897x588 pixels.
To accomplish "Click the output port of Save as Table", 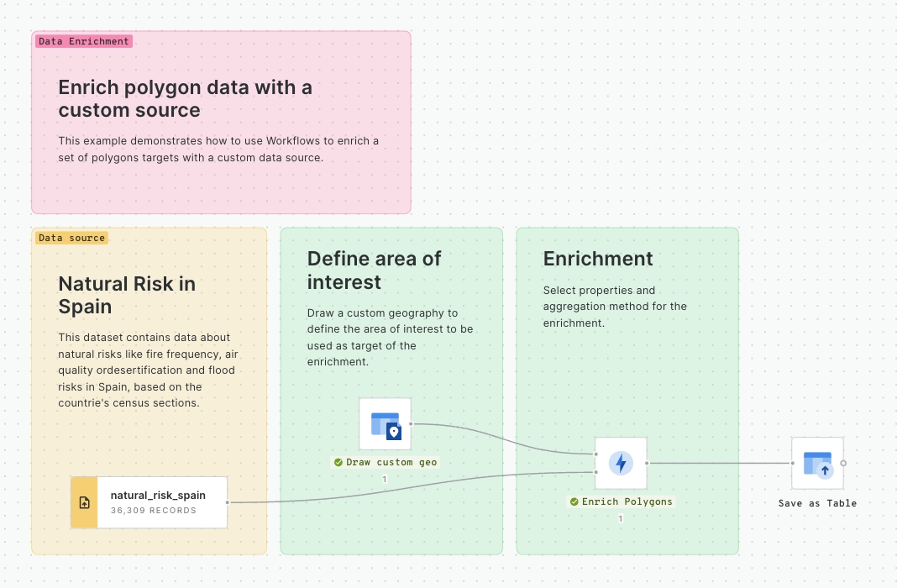I will click(x=843, y=463).
